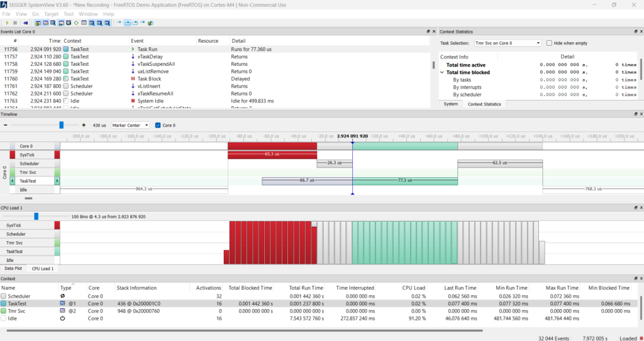Click the Events List vertical scrollbar
Viewport: 644px width, 341px height.
[433, 65]
